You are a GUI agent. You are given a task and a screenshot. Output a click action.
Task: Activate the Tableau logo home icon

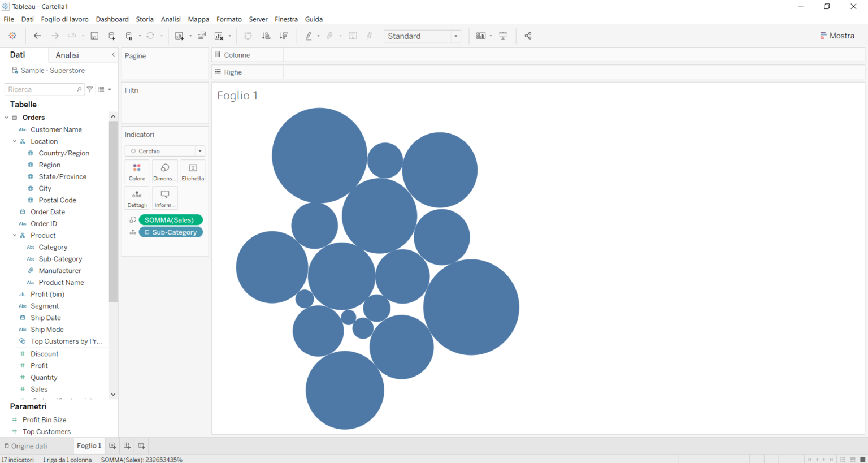(12, 36)
